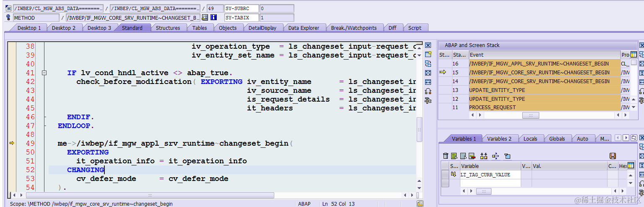Switch to Data Explorer tab
644x207 pixels.
click(304, 28)
